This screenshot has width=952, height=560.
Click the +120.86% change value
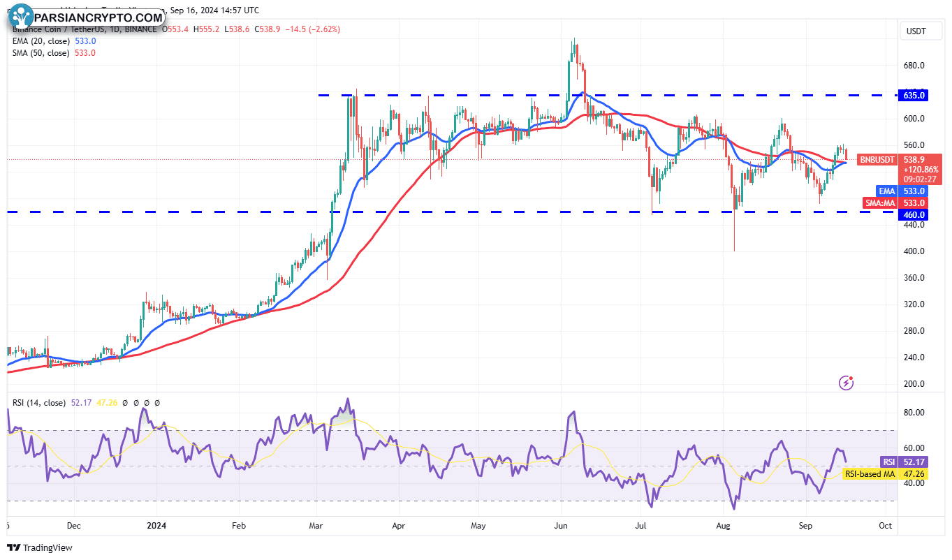coord(920,169)
